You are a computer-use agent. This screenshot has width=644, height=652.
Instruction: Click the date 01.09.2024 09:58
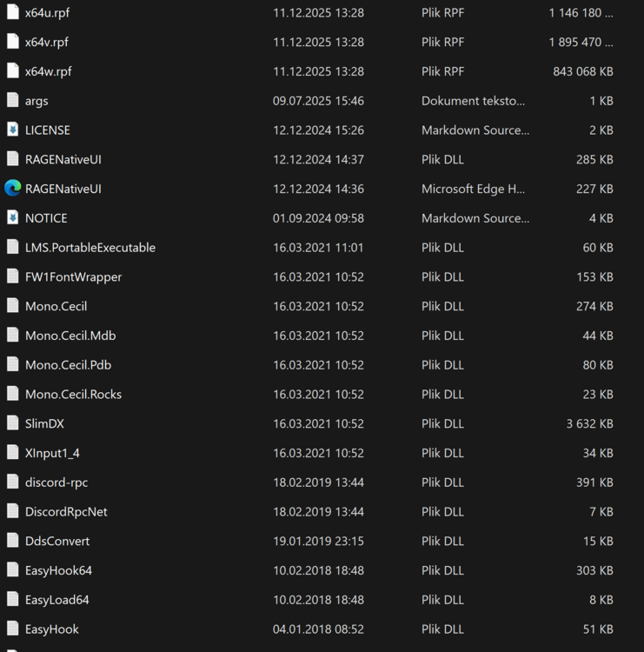[x=318, y=218]
